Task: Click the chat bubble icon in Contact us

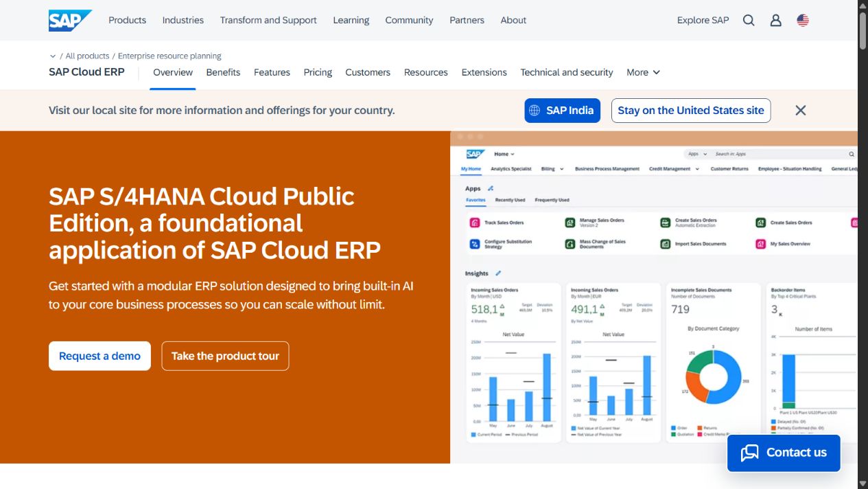Action: pos(749,453)
